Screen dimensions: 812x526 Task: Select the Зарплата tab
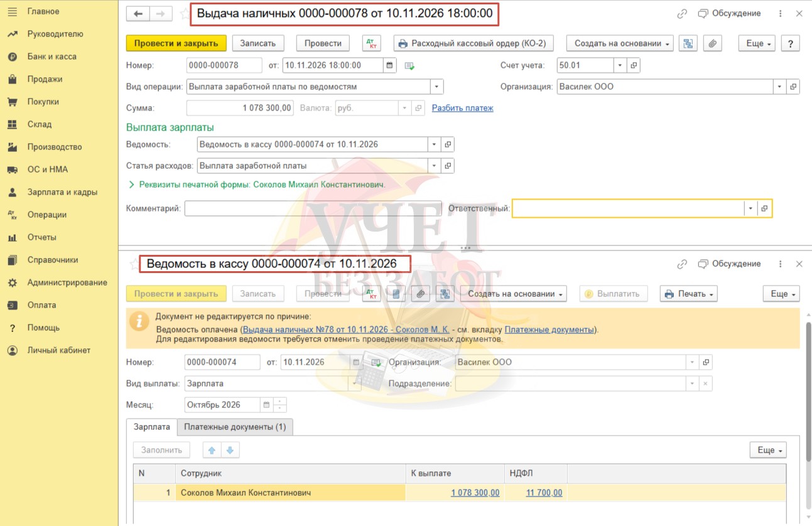[152, 427]
